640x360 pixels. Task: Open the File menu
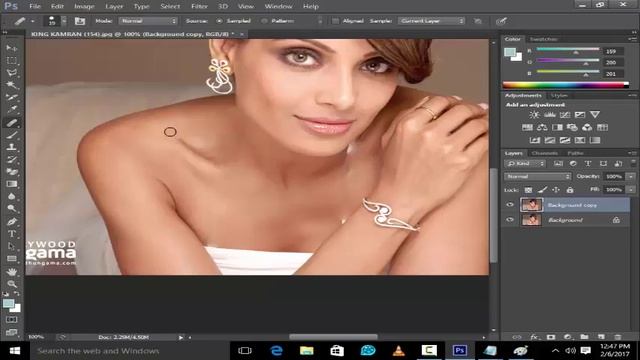pyautogui.click(x=35, y=7)
